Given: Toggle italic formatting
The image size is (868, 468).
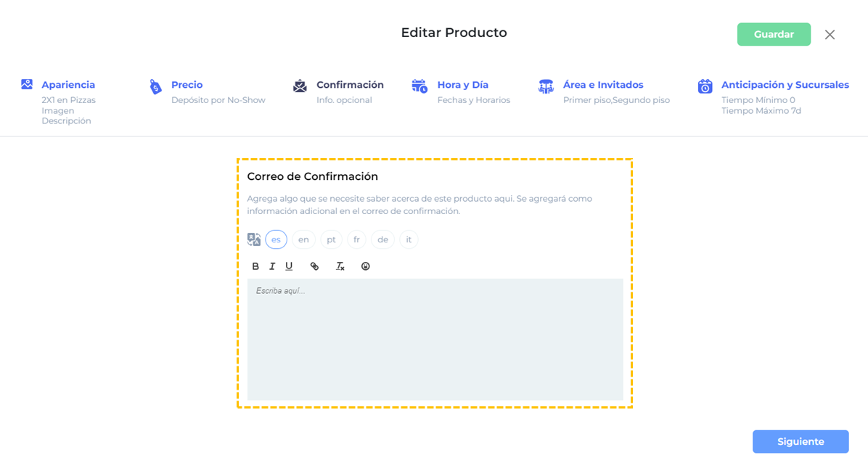Looking at the screenshot, I should [x=272, y=266].
